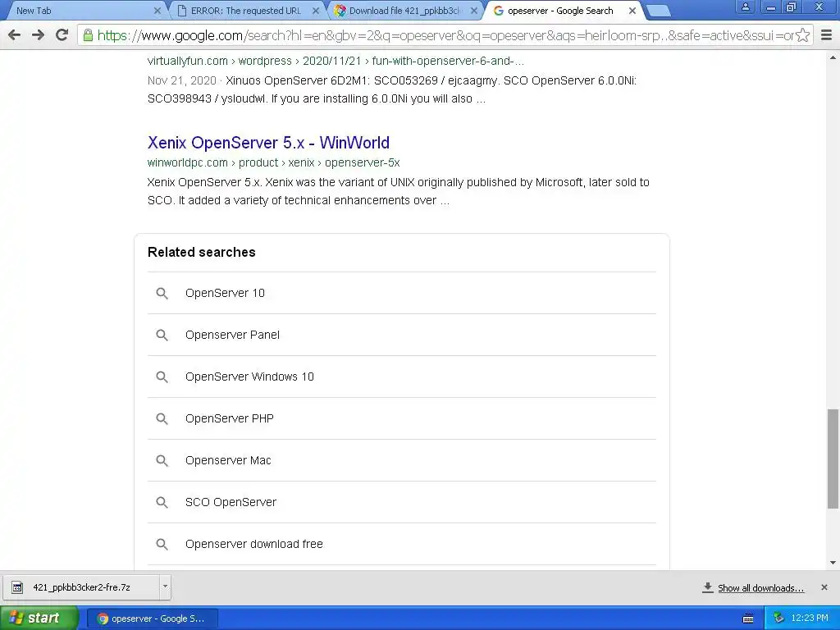The image size is (840, 630).
Task: Search related term SCO OpenServer
Action: point(231,502)
